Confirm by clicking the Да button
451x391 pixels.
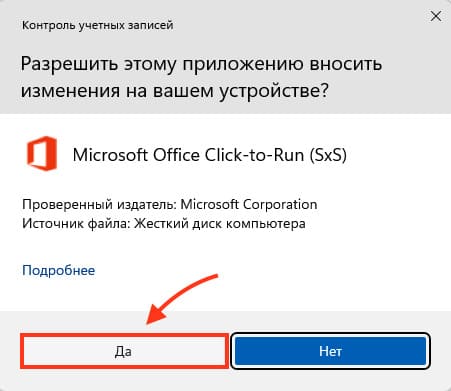coord(124,351)
